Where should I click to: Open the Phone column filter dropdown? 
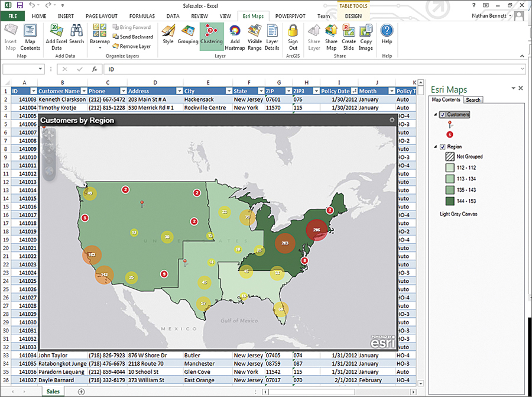pos(124,91)
